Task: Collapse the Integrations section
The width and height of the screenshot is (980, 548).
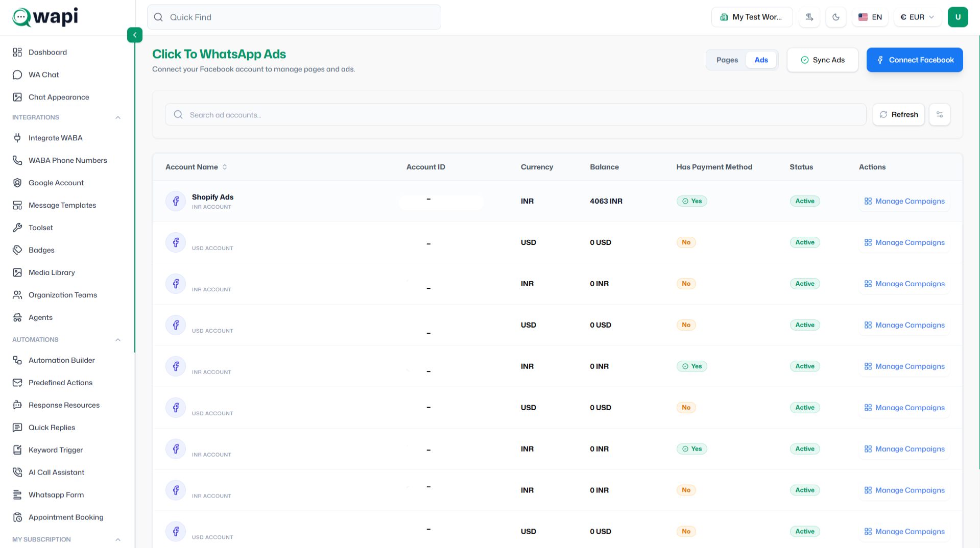Action: click(x=118, y=117)
